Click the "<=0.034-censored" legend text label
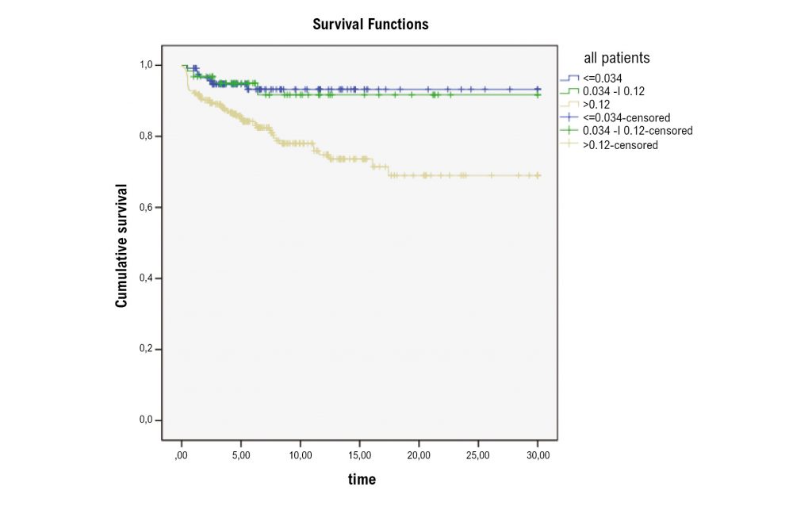The image size is (812, 506). 626,117
